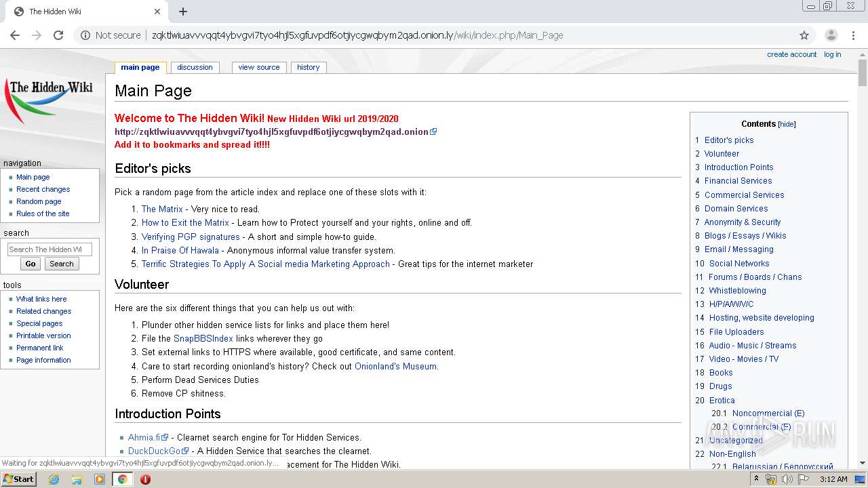Viewport: 868px width, 488px height.
Task: Jump to Anonymity & Security in Contents
Action: click(743, 222)
